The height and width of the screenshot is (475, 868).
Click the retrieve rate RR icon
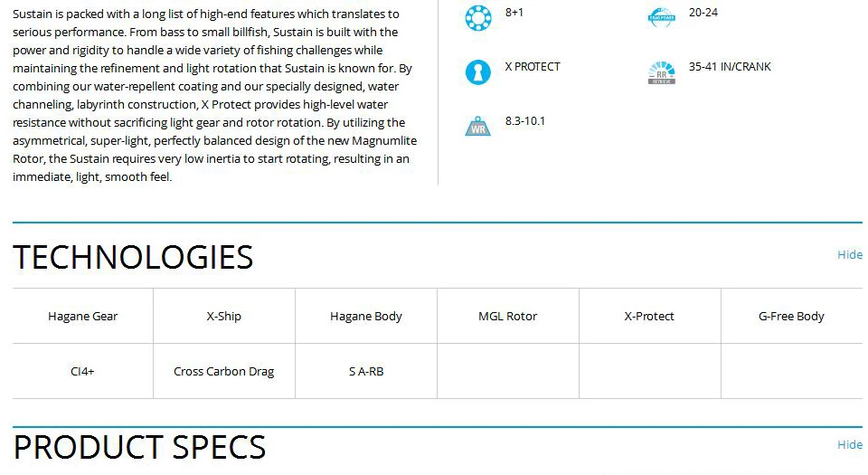point(662,72)
